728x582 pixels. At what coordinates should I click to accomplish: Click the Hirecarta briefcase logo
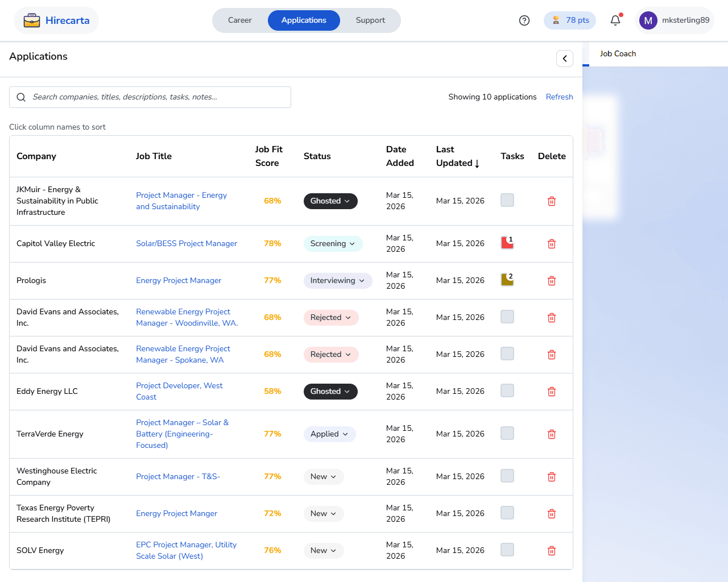pyautogui.click(x=32, y=20)
